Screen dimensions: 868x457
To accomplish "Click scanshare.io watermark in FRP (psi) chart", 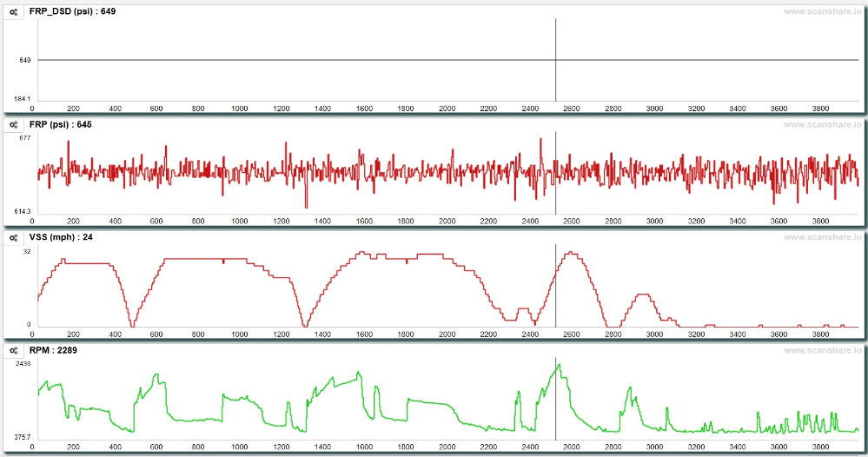I will click(x=822, y=124).
